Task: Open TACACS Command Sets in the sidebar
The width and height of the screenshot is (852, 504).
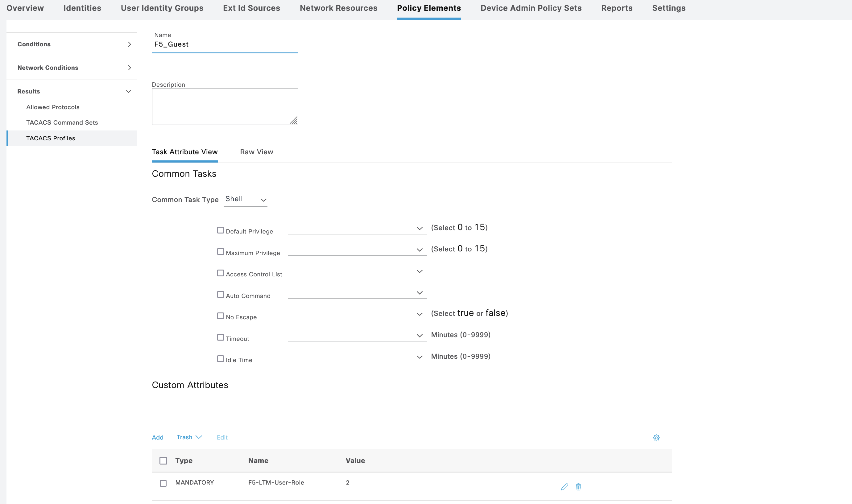Action: pos(62,122)
